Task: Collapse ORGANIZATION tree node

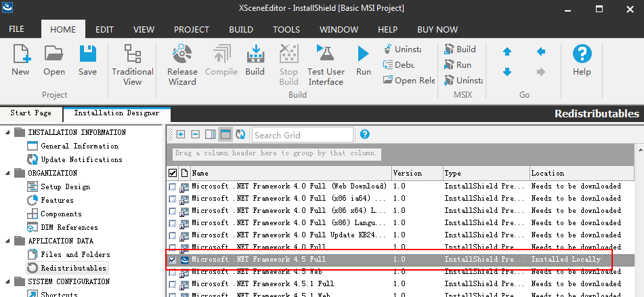Action: click(x=8, y=173)
